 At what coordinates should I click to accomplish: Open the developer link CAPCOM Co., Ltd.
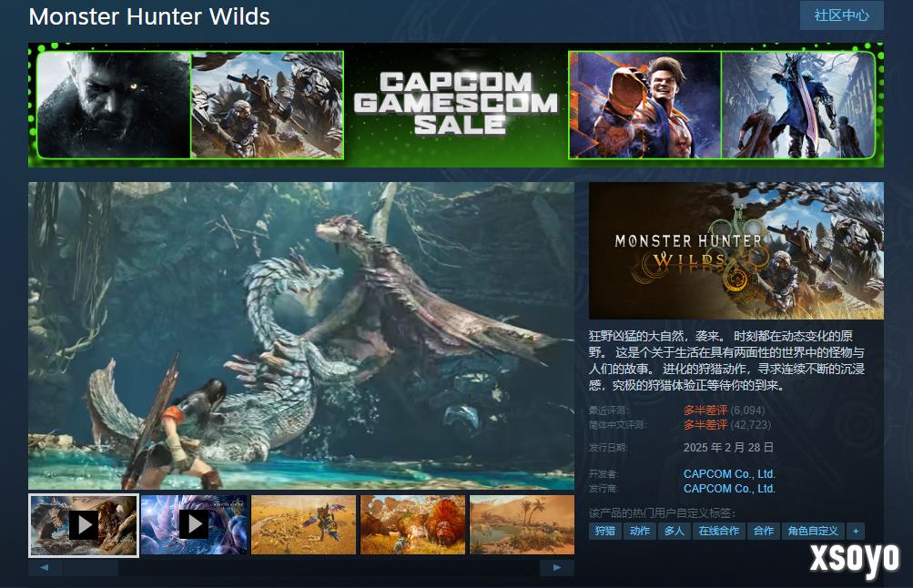pyautogui.click(x=729, y=474)
